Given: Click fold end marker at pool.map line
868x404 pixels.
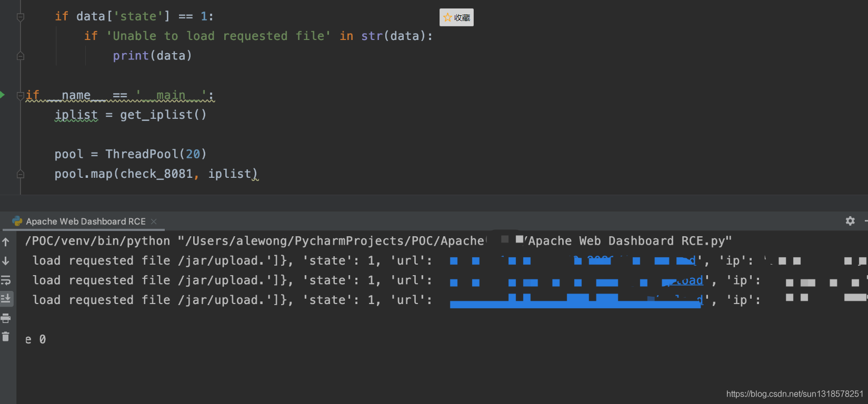Looking at the screenshot, I should click(x=21, y=174).
